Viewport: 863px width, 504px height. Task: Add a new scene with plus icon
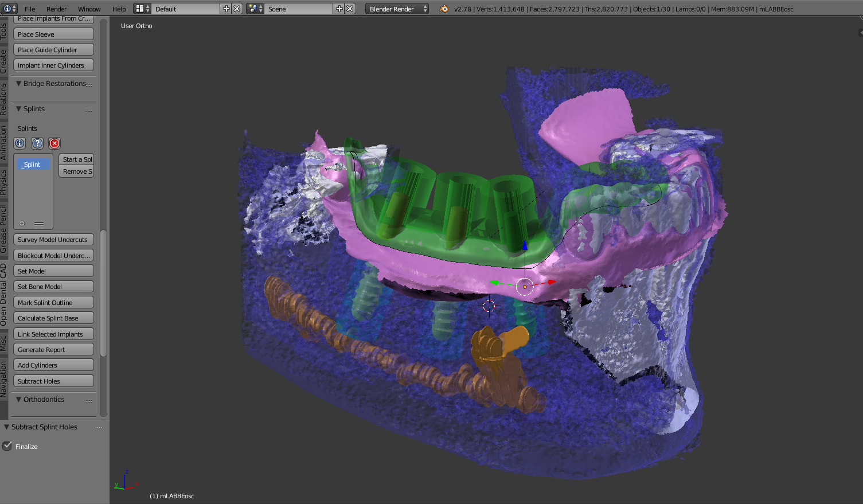[x=339, y=9]
